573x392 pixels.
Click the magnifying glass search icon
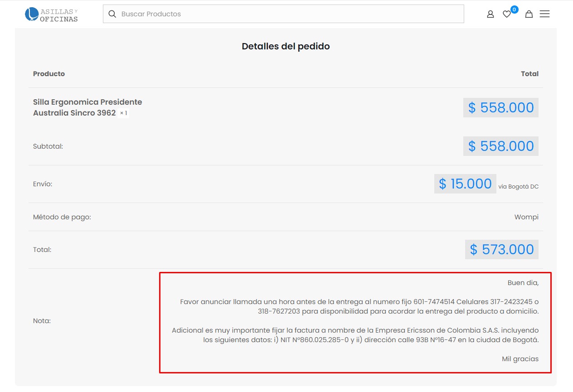(112, 14)
